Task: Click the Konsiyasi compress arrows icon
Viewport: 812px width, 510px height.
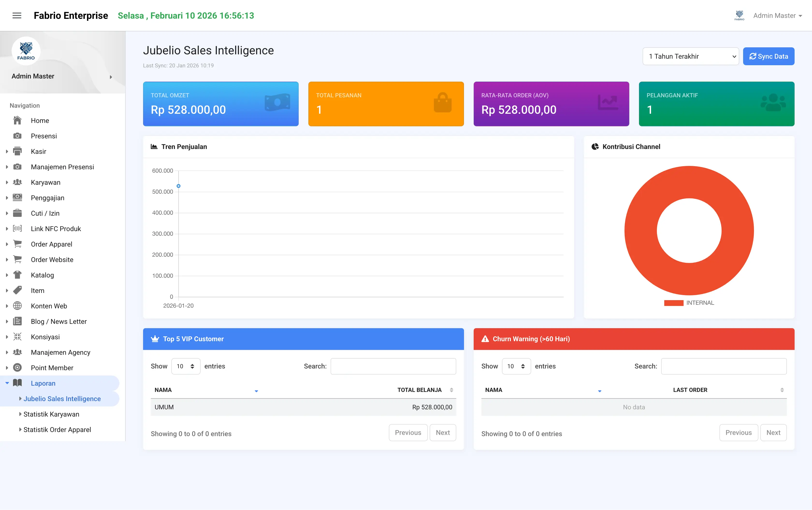Action: tap(17, 337)
